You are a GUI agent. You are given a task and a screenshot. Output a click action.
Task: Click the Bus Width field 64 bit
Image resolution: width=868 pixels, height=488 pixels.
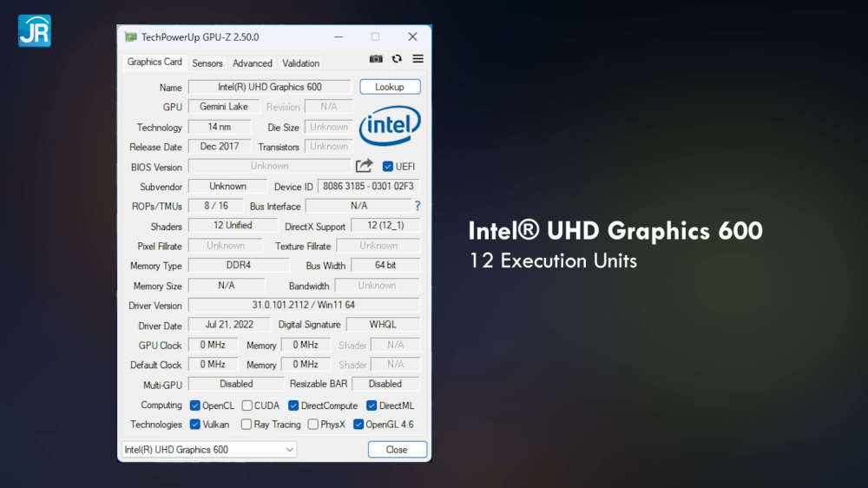385,266
